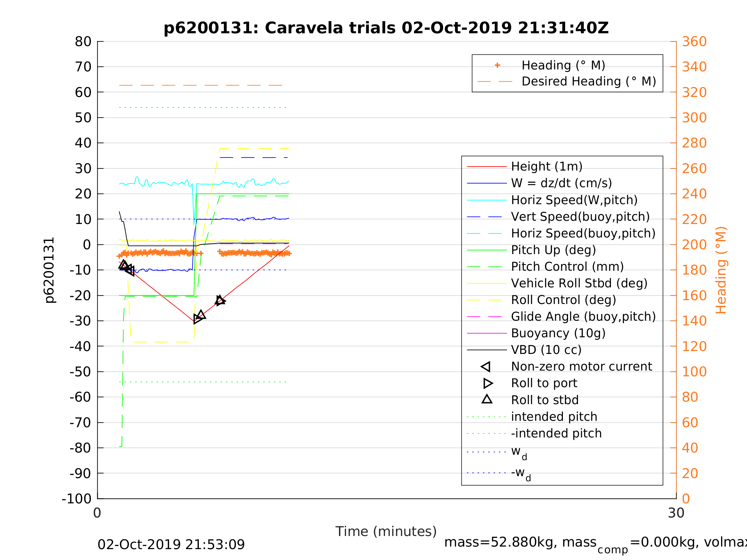Click 'Vehicle Roll Stbd (deg)' legend label
The width and height of the screenshot is (747, 560).
point(579,283)
